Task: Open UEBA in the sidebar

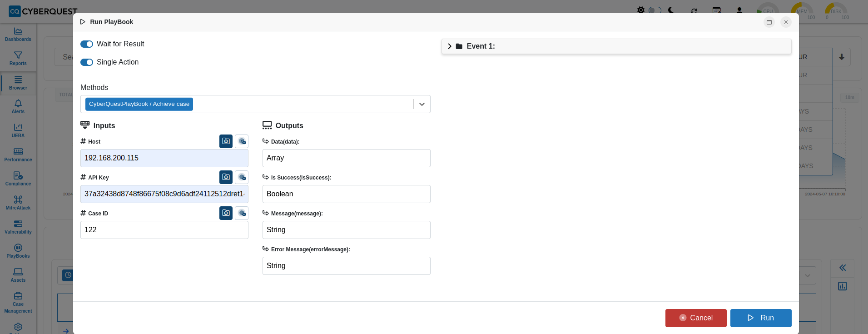Action: click(18, 131)
